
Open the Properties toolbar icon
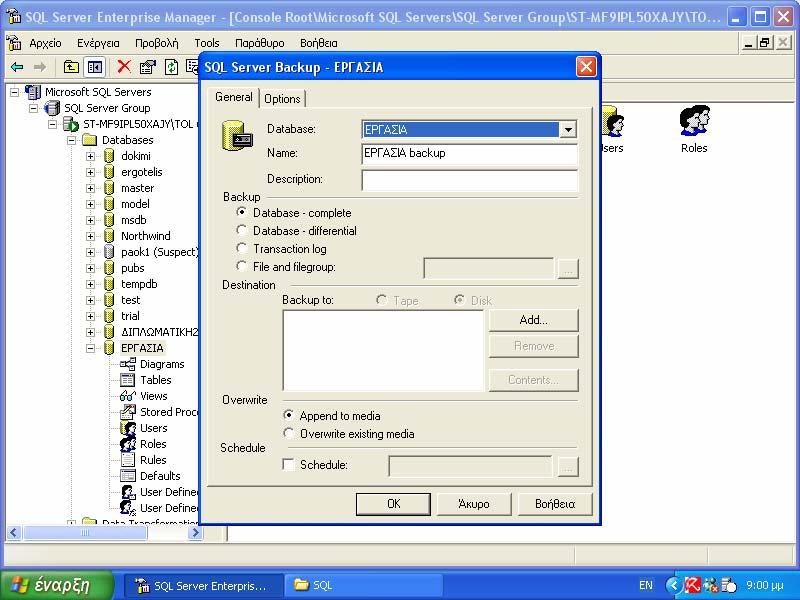pyautogui.click(x=148, y=67)
